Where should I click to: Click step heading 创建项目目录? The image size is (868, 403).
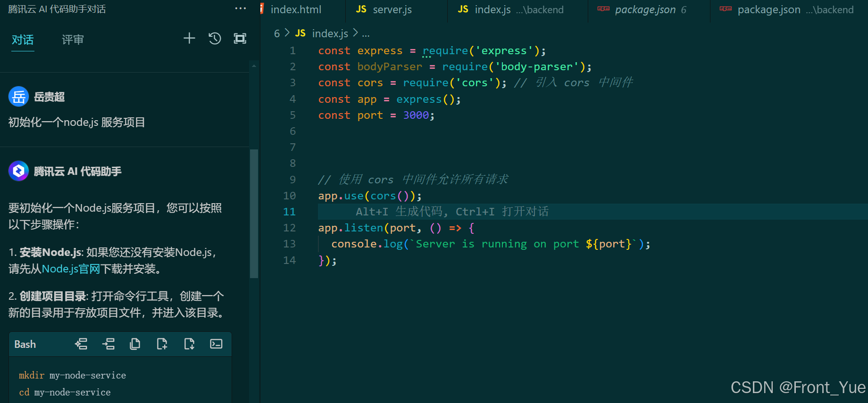click(x=52, y=296)
